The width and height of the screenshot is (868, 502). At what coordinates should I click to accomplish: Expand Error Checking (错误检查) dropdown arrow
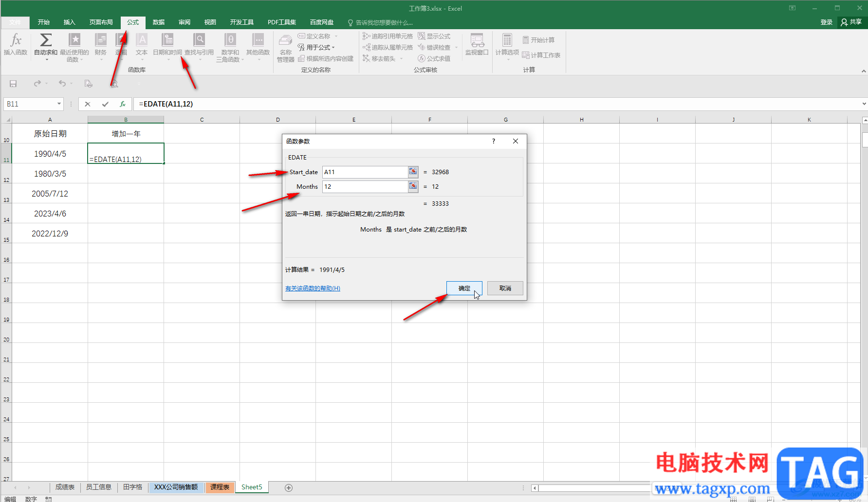[456, 47]
